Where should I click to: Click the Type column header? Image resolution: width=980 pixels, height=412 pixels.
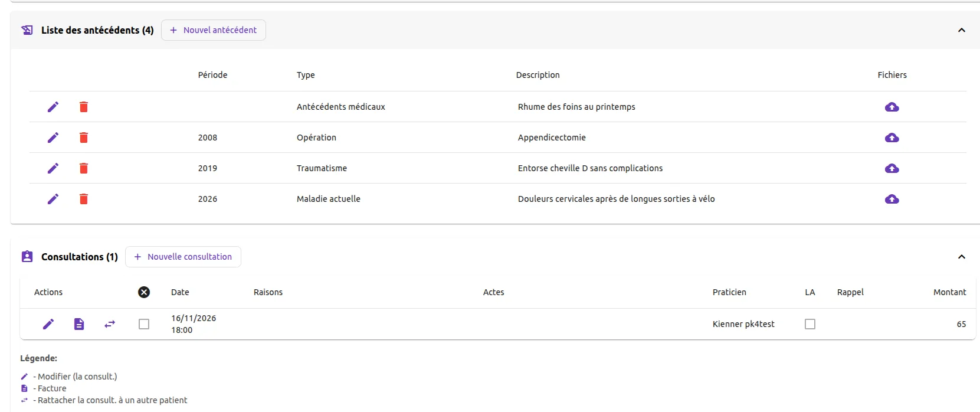[306, 75]
